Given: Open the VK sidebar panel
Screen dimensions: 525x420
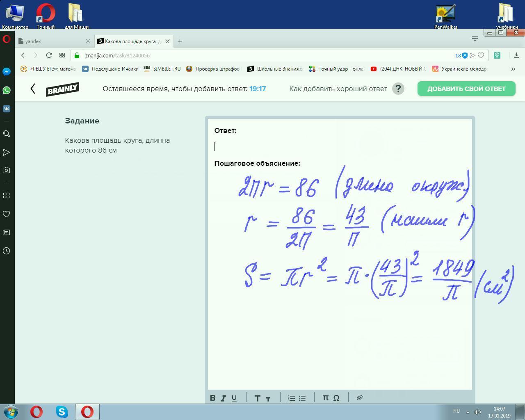Looking at the screenshot, I should [7, 109].
